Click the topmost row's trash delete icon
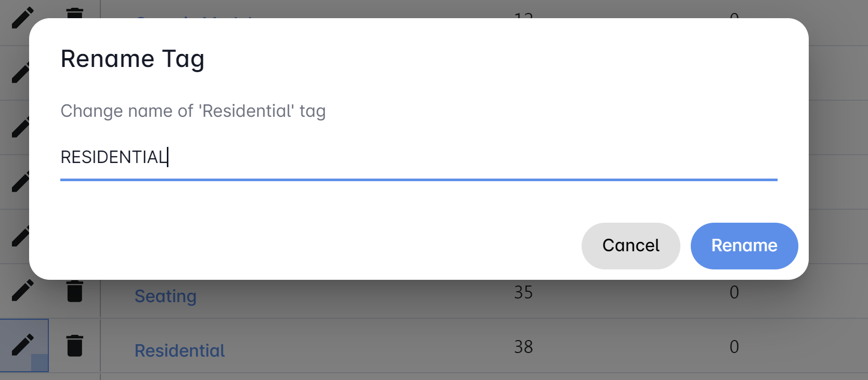The width and height of the screenshot is (868, 380). 75,12
